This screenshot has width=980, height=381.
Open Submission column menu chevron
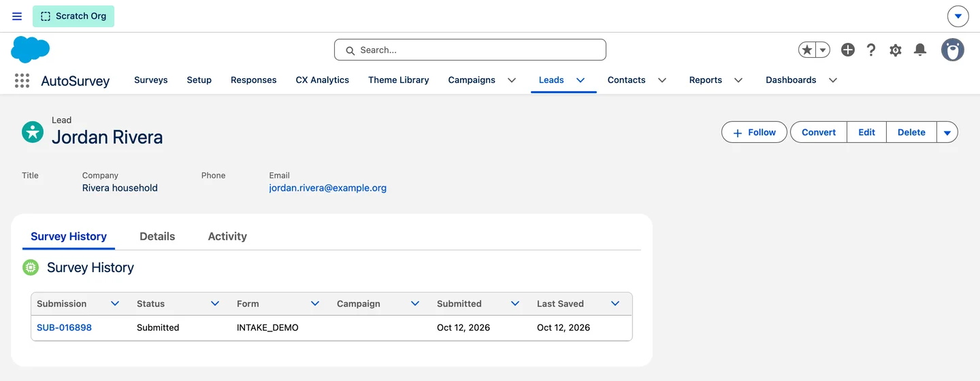pos(115,303)
